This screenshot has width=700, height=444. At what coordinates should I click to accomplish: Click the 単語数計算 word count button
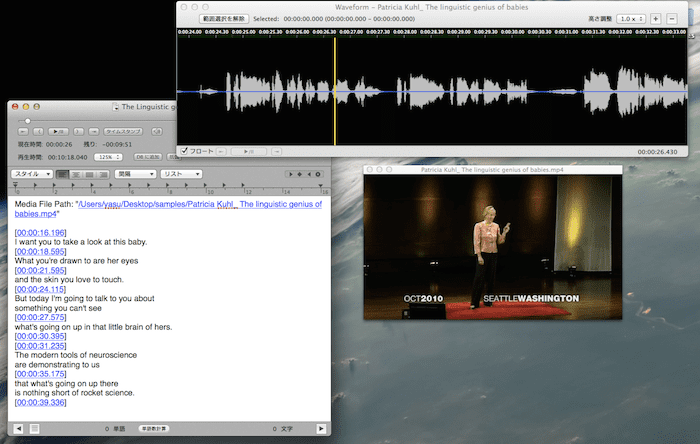click(154, 429)
